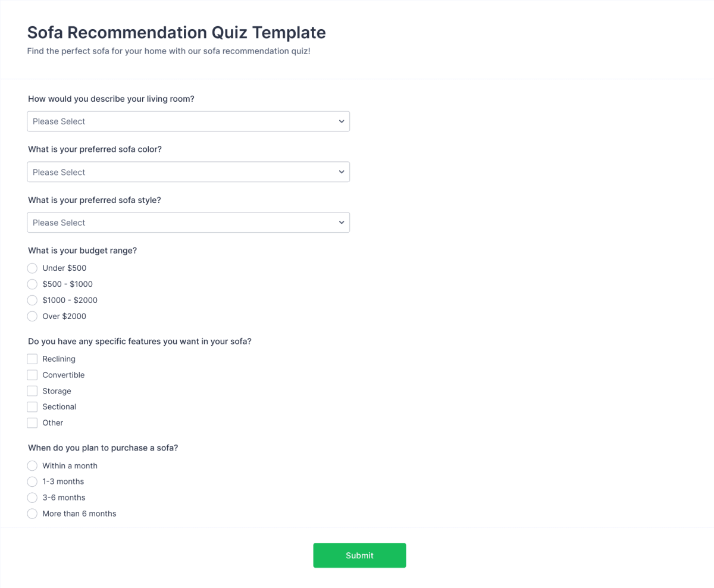Viewport: 714px width, 588px height.
Task: Select the Over $2000 budget option
Action: coord(32,316)
